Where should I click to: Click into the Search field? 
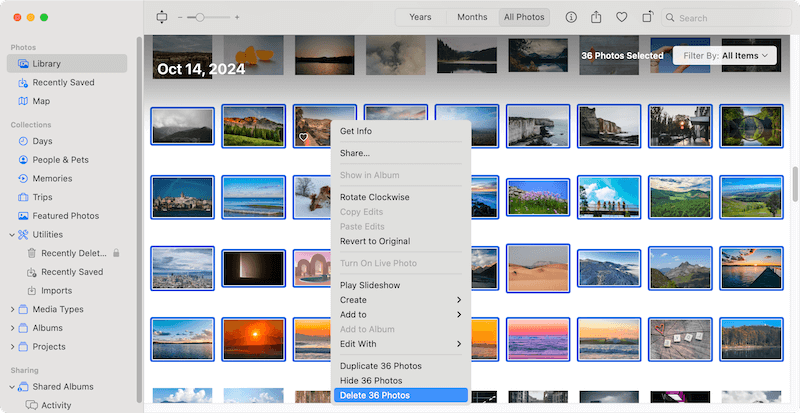point(727,18)
